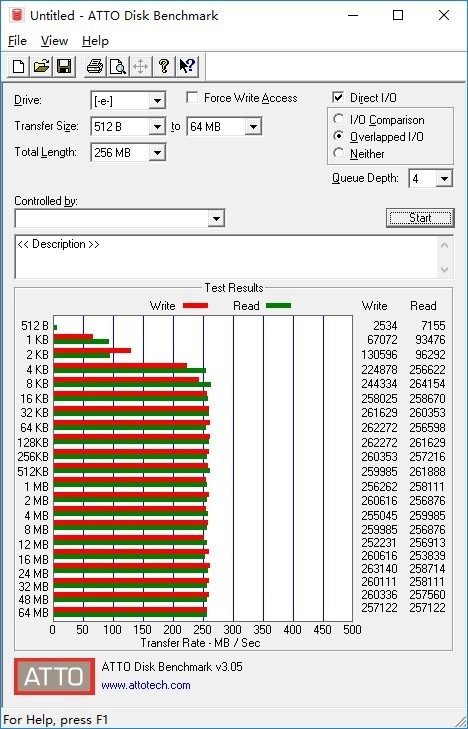Image resolution: width=468 pixels, height=729 pixels.
Task: Click the red Write legend swatch
Action: tap(196, 305)
